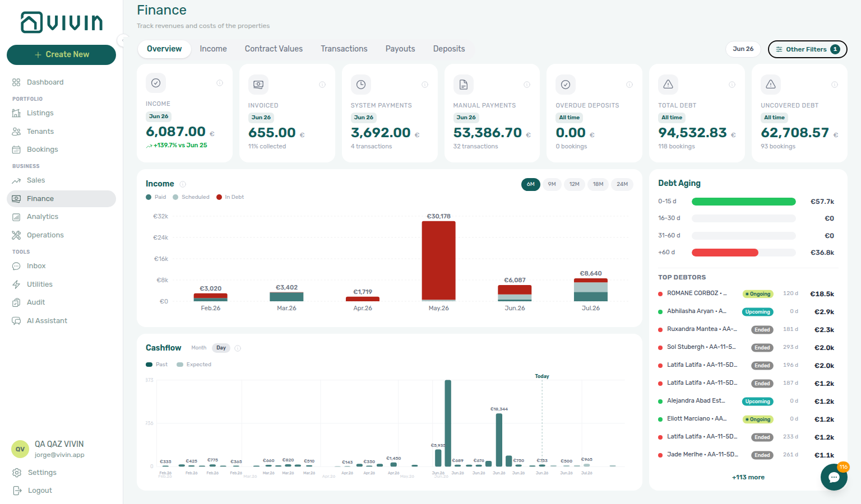Viewport: 861px width, 504px height.
Task: Click the May.26 €30,178 income bar
Action: click(438, 261)
